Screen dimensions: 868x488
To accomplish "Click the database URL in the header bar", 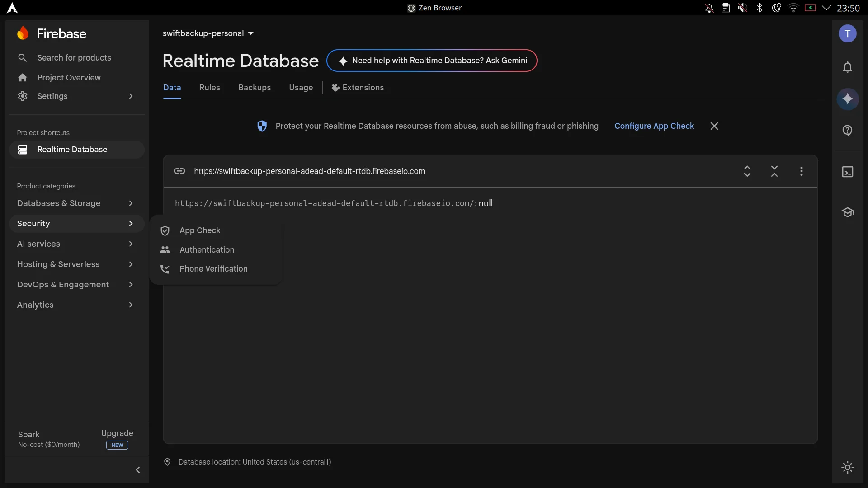I will pyautogui.click(x=310, y=171).
